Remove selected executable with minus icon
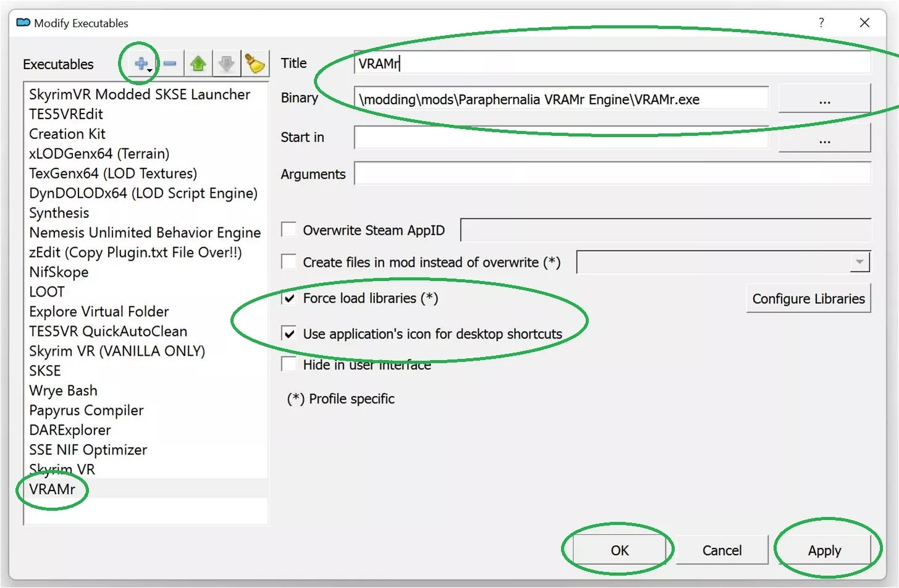 tap(170, 64)
